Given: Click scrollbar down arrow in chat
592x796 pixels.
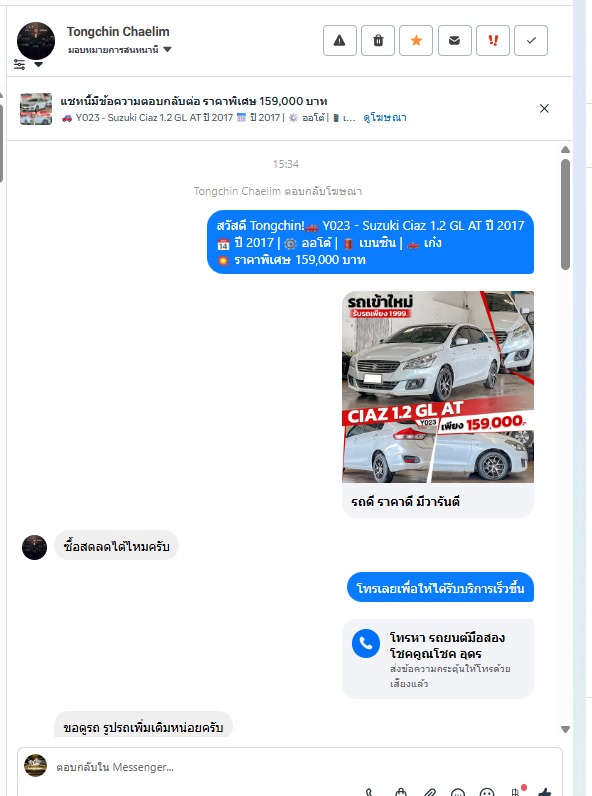Looking at the screenshot, I should click(565, 729).
